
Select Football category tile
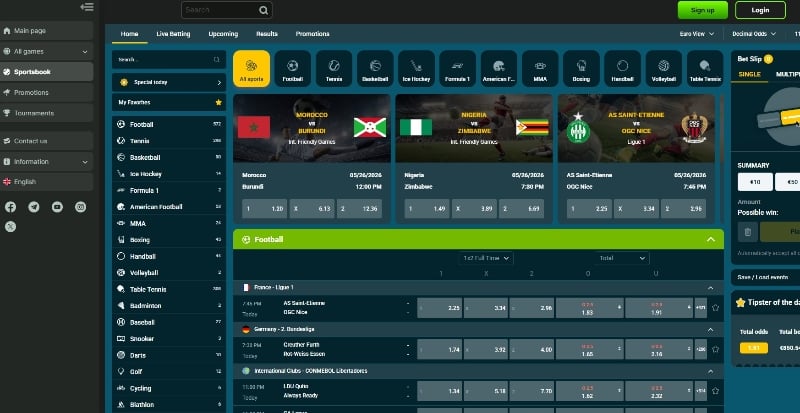(293, 68)
